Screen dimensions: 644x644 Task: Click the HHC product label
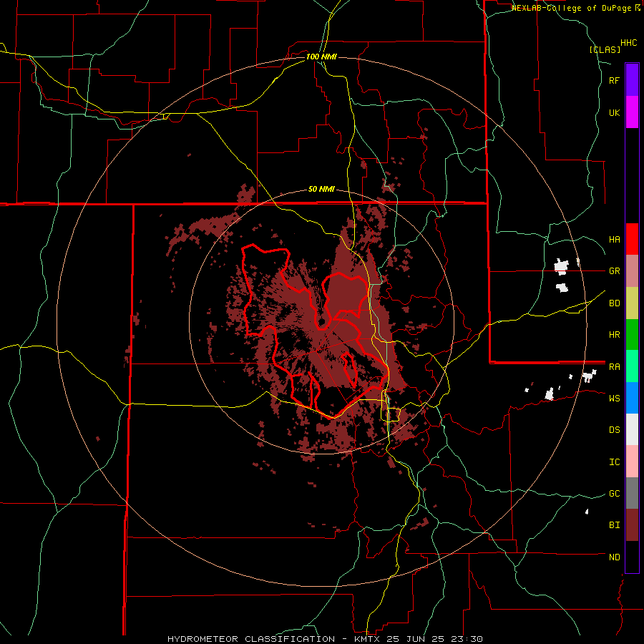[629, 43]
